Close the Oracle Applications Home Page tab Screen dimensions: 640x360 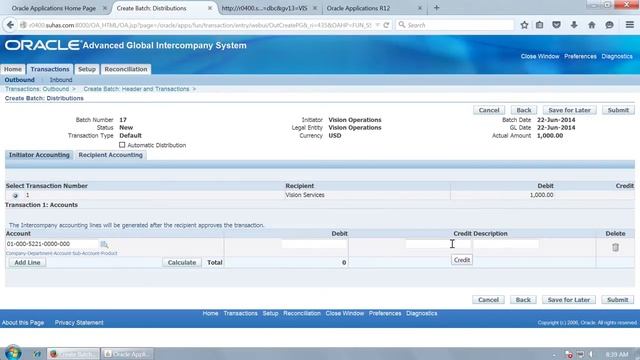[104, 8]
